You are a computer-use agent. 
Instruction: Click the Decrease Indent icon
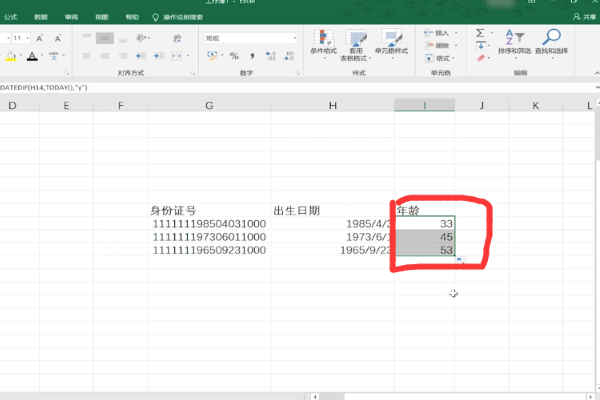(x=141, y=56)
